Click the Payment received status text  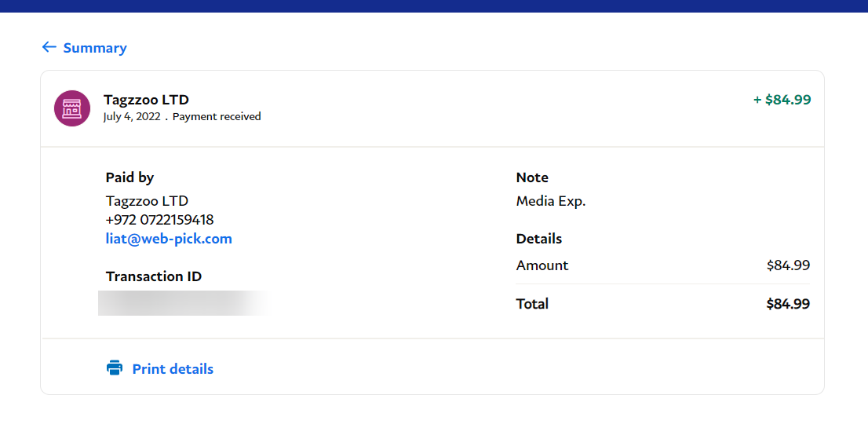pyautogui.click(x=217, y=117)
